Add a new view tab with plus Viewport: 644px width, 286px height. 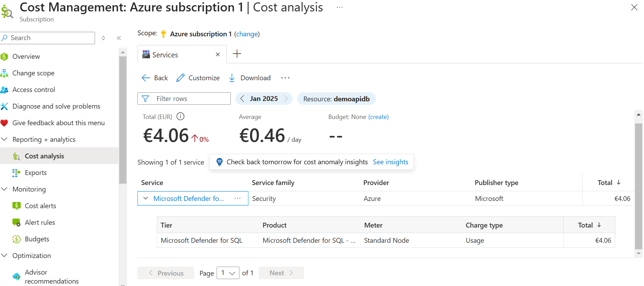(x=237, y=54)
